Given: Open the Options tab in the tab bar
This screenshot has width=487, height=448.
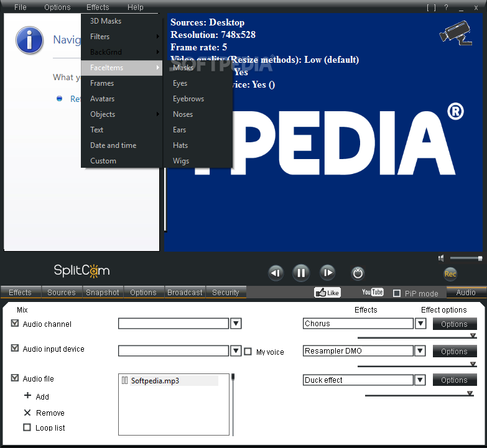Looking at the screenshot, I should (x=144, y=292).
